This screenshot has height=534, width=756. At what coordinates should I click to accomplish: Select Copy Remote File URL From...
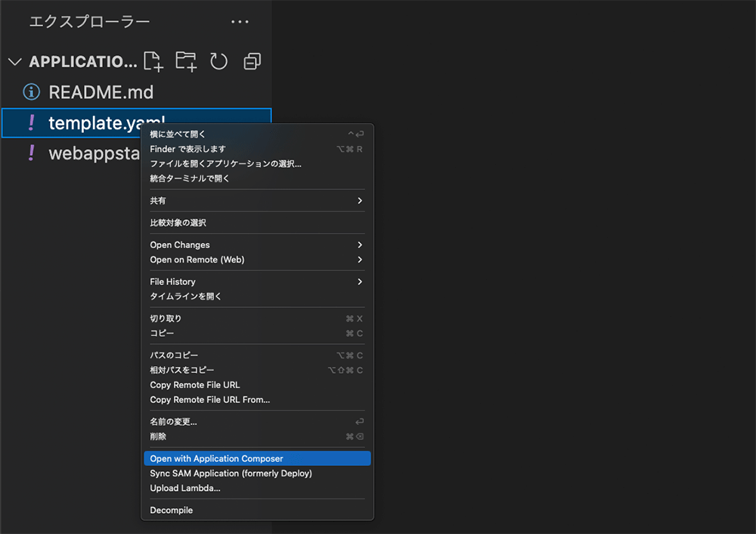click(x=257, y=399)
